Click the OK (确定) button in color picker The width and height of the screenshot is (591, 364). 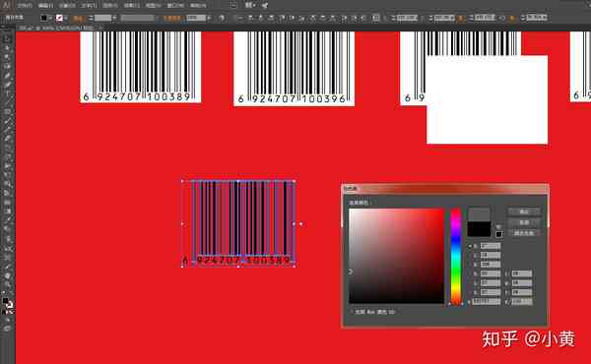(x=524, y=212)
